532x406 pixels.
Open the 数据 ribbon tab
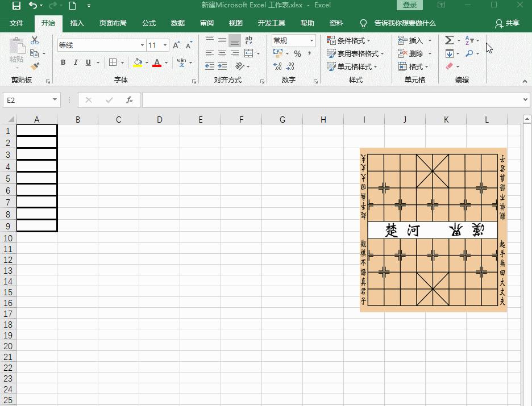[x=177, y=23]
